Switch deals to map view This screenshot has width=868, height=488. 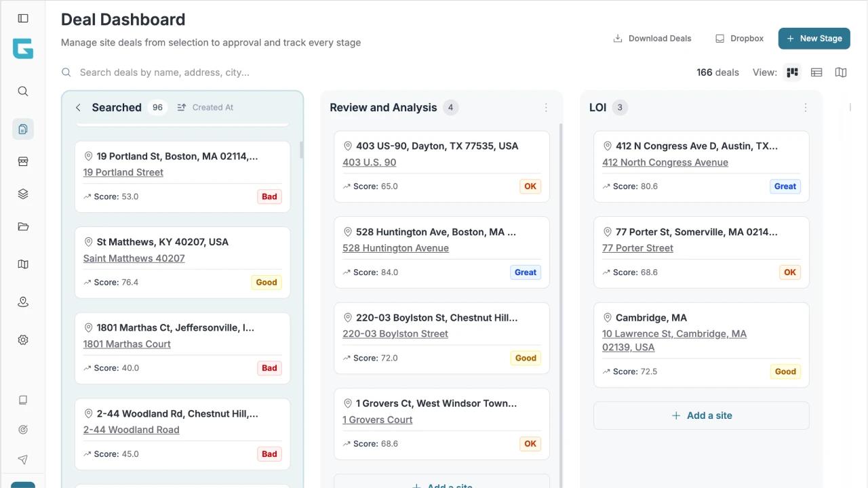click(x=841, y=72)
